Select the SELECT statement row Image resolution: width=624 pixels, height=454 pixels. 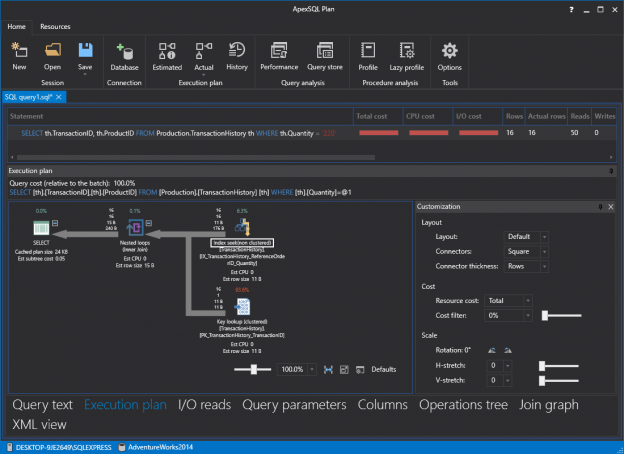tap(312, 133)
